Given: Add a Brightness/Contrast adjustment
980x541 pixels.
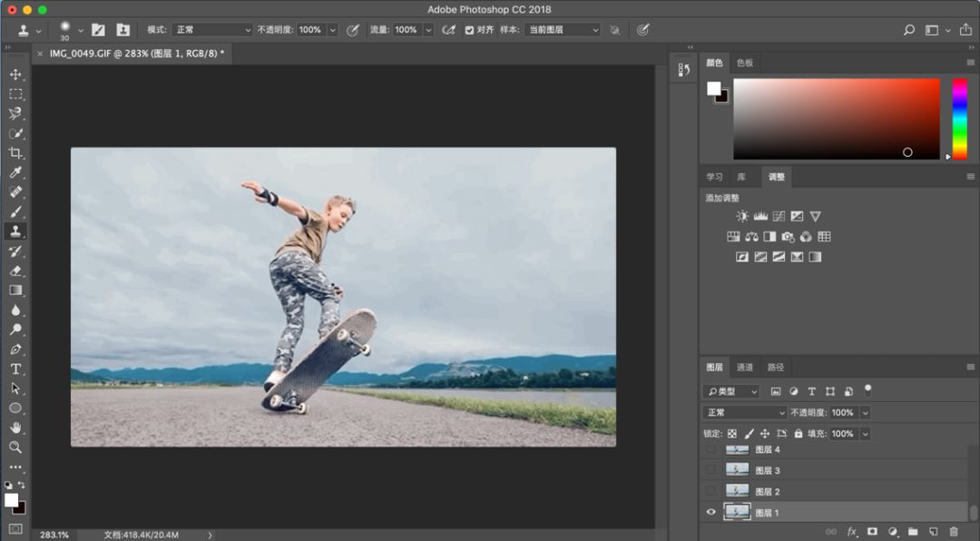Looking at the screenshot, I should pyautogui.click(x=742, y=216).
